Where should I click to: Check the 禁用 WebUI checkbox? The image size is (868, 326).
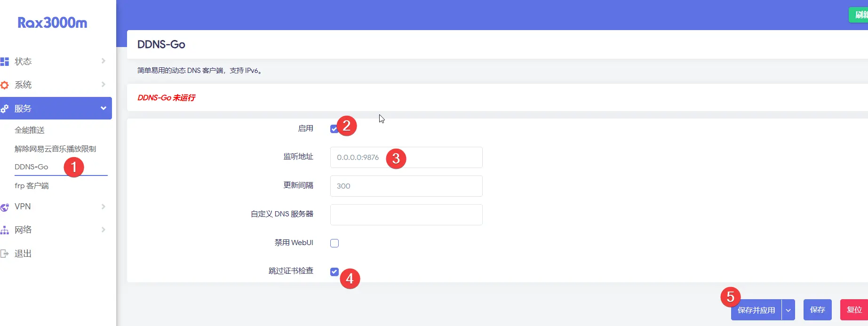pyautogui.click(x=334, y=243)
